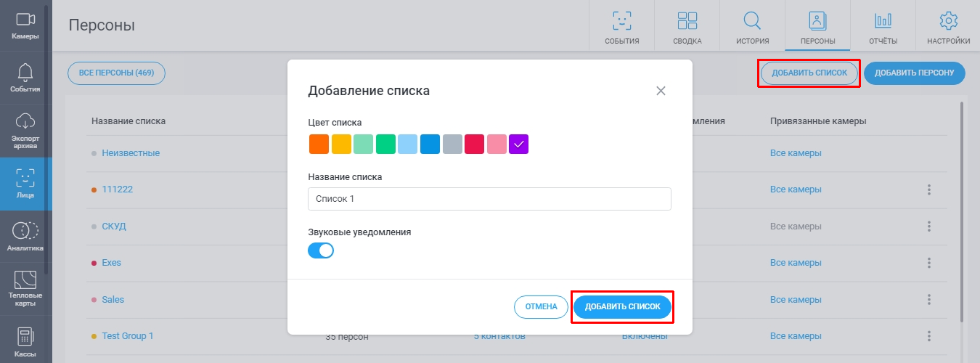The width and height of the screenshot is (980, 363).
Task: Open the three-dot menu for Test Group 1
Action: (x=928, y=336)
